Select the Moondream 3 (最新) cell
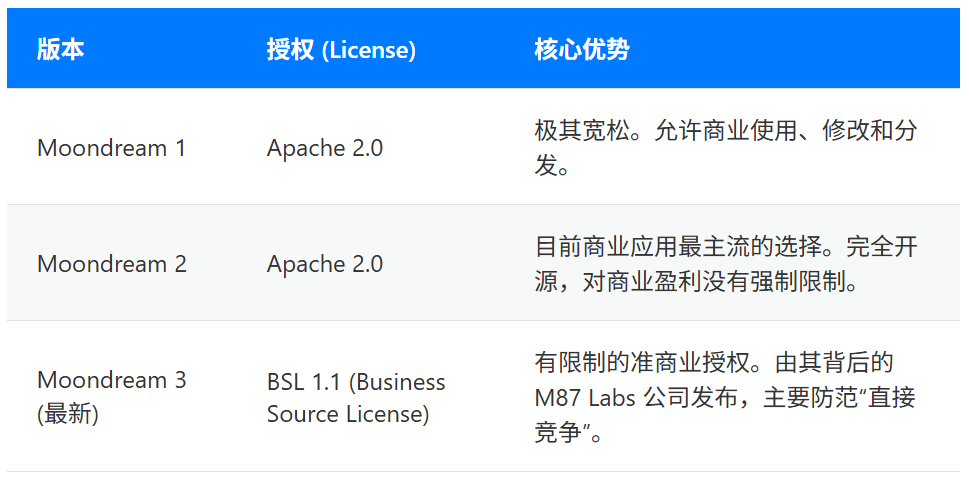 pyautogui.click(x=112, y=397)
